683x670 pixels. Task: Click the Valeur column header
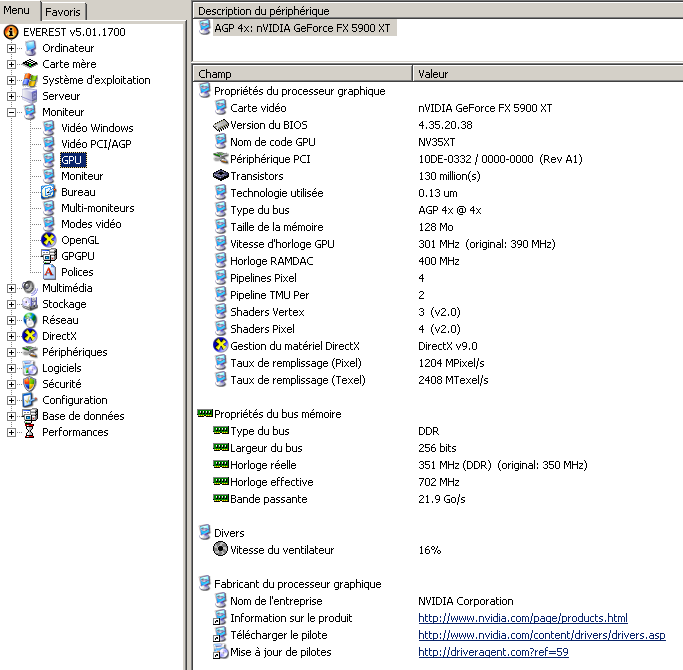pyautogui.click(x=548, y=74)
